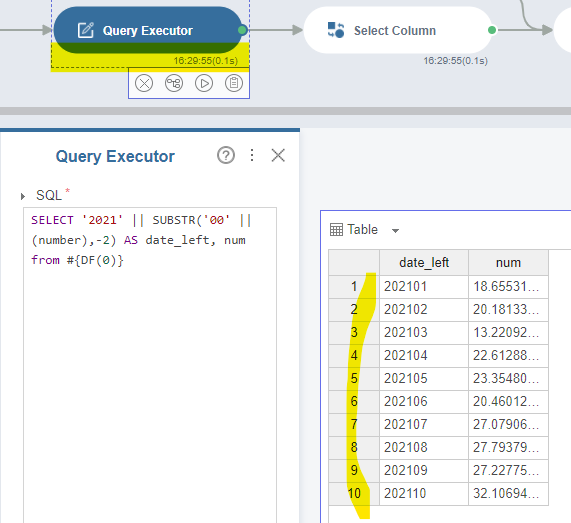The height and width of the screenshot is (523, 571).
Task: Click the num column header
Action: coord(508,263)
